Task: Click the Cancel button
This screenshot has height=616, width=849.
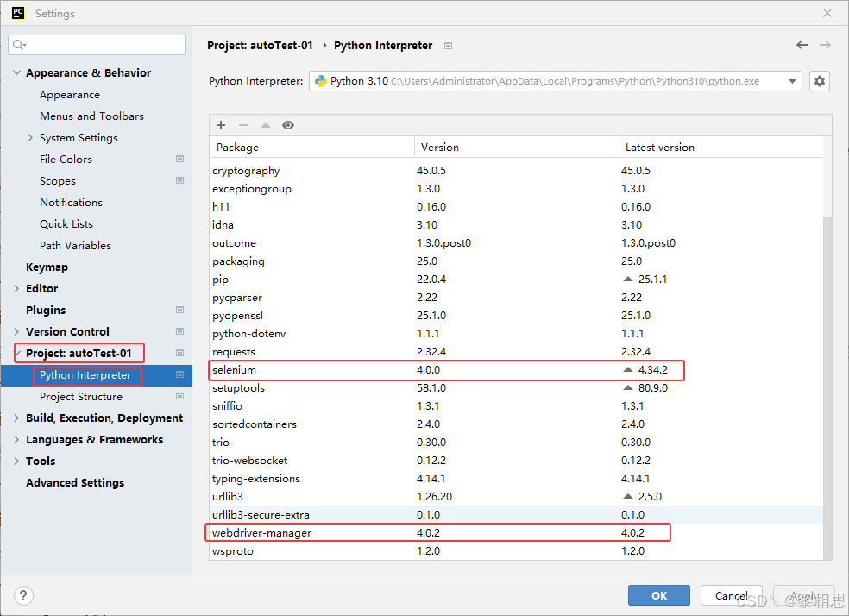Action: [732, 595]
